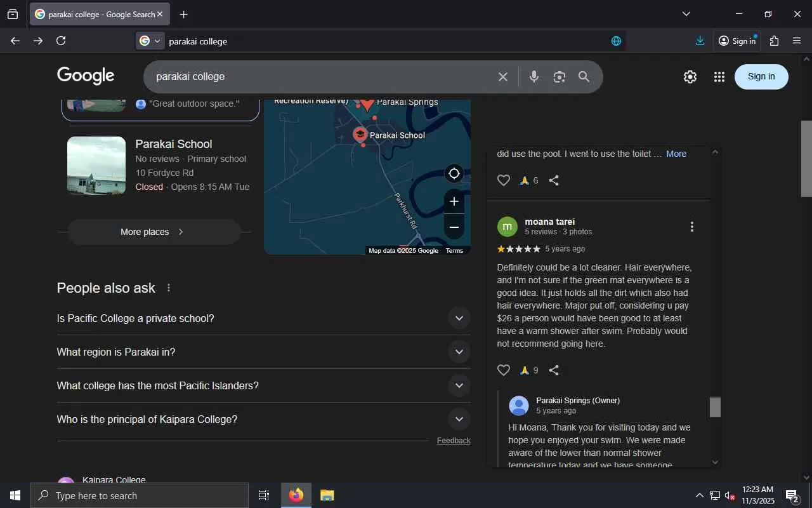The image size is (812, 508).
Task: Open the Firefox downloads panel
Action: [x=700, y=41]
